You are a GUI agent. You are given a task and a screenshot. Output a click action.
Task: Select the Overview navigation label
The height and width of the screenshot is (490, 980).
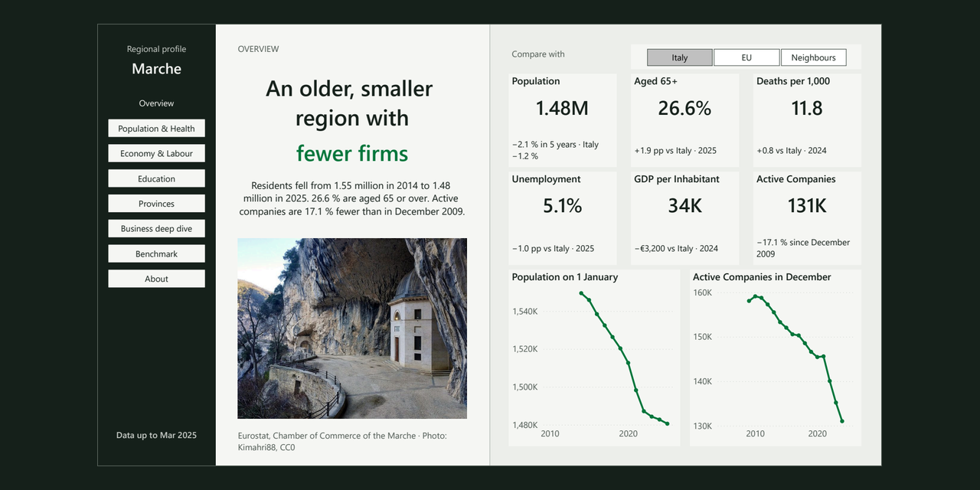click(x=156, y=103)
